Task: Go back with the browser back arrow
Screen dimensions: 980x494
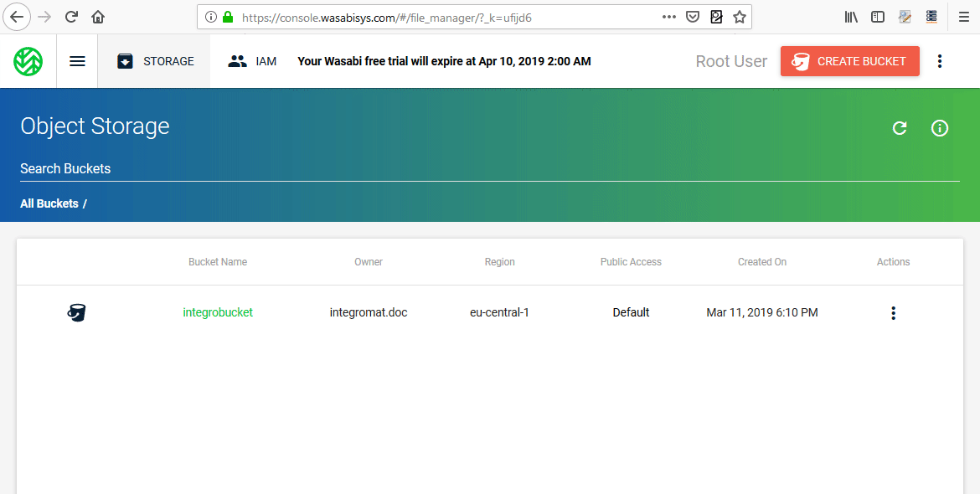Action: coord(17,17)
